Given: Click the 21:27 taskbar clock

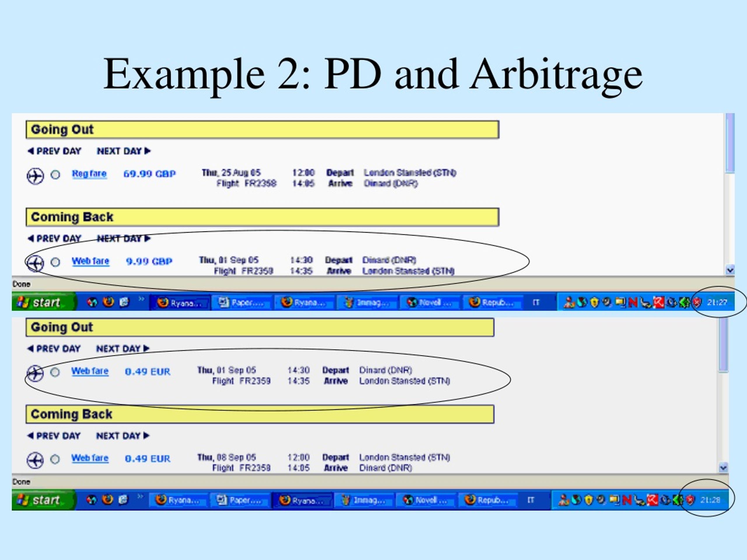Looking at the screenshot, I should pyautogui.click(x=717, y=302).
